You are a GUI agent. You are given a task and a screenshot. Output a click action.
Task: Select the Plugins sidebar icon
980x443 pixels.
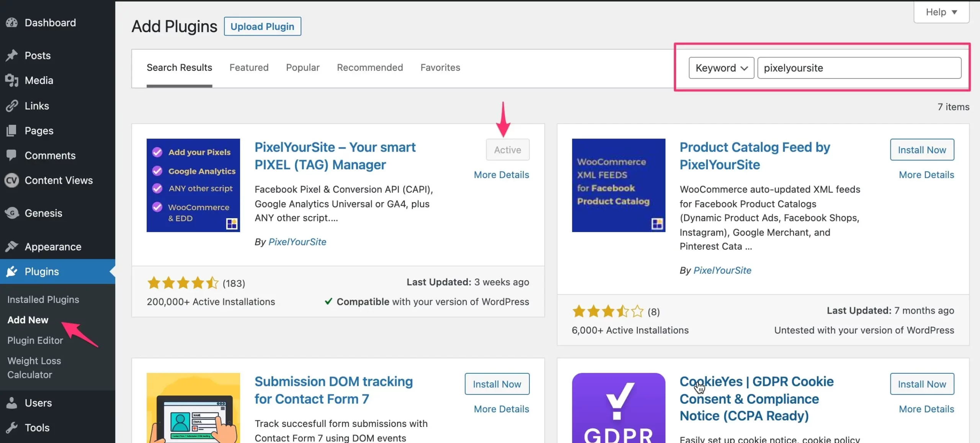pyautogui.click(x=12, y=271)
